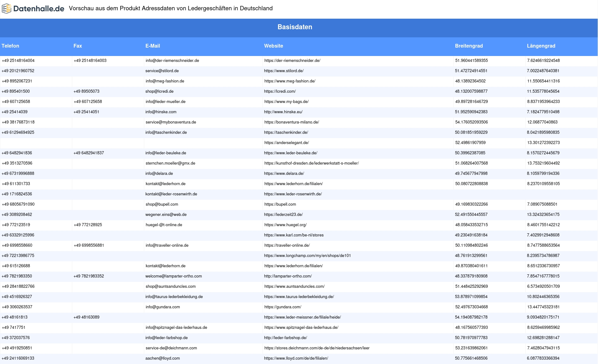Click email shop@bupell.com
The height and width of the screenshot is (364, 598).
pos(162,204)
